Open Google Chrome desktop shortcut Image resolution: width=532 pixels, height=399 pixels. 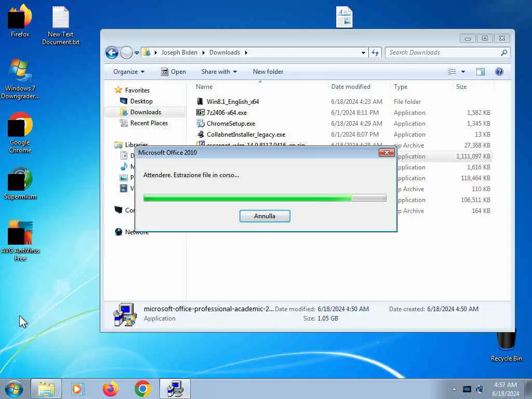tap(20, 132)
